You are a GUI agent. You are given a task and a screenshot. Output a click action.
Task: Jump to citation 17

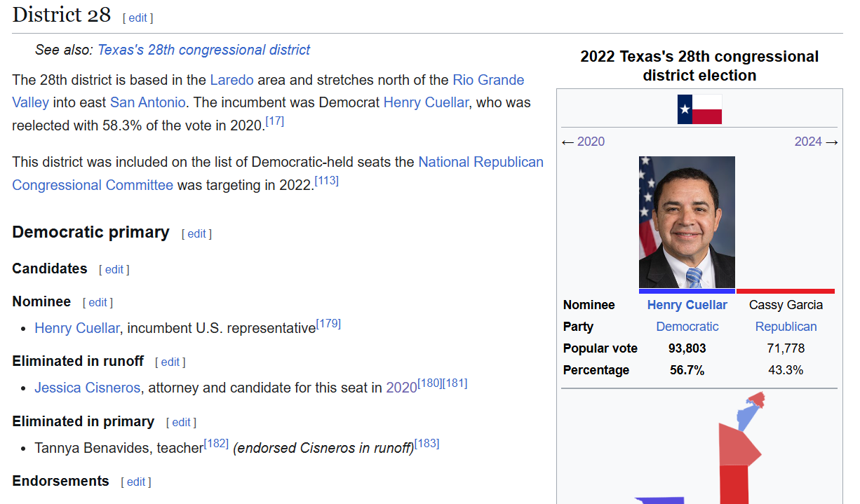tap(275, 121)
